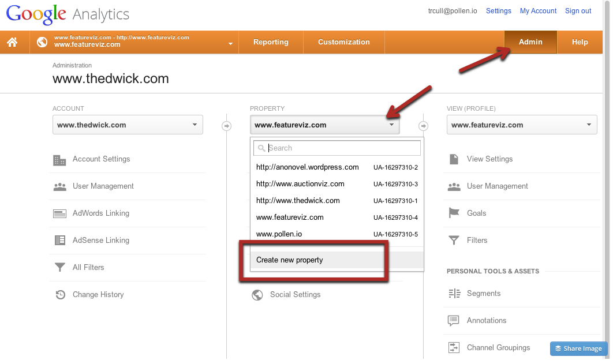The width and height of the screenshot is (613, 364).
Task: Open account User Management
Action: click(x=103, y=186)
